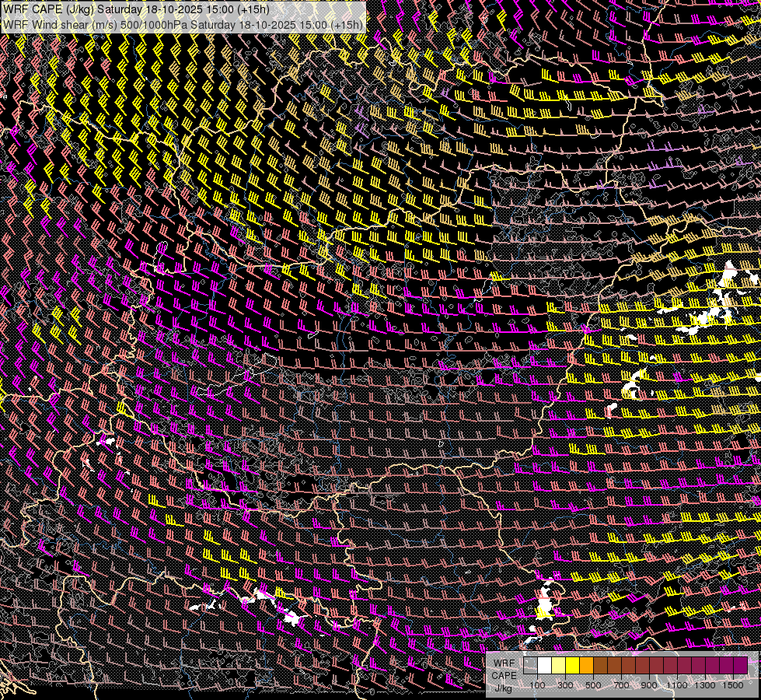Select the 1500 label on the colorbar
This screenshot has height=700, width=761.
click(732, 685)
